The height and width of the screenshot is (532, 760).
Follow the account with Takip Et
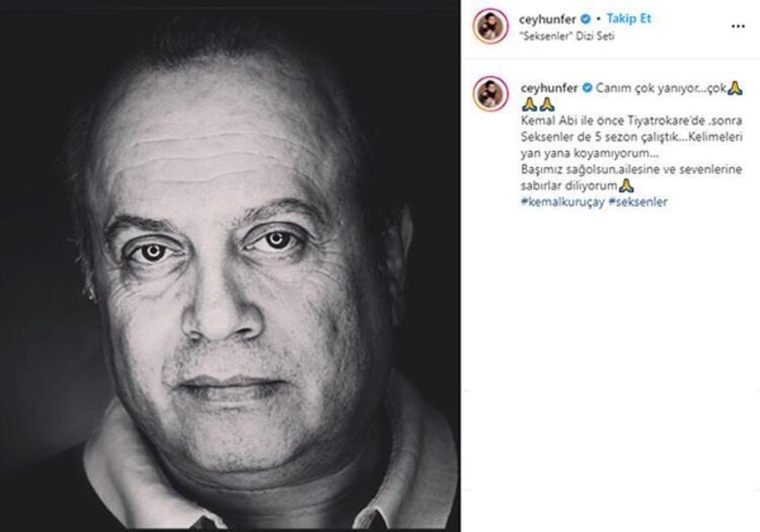click(629, 19)
